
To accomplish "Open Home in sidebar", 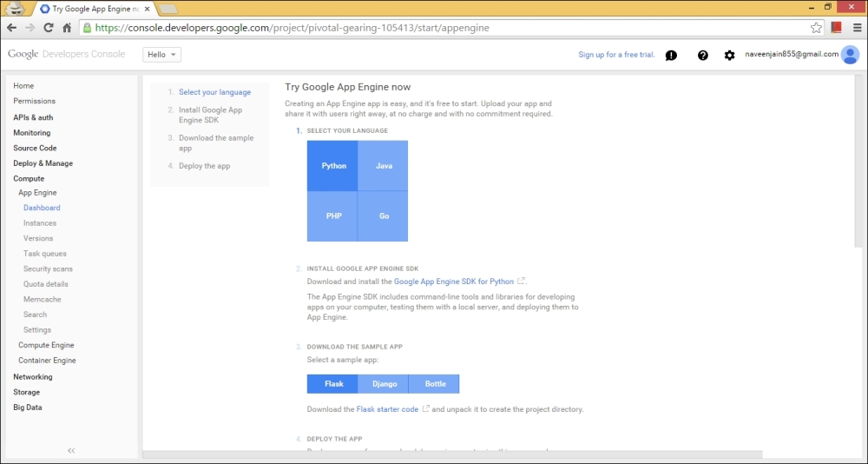I will pyautogui.click(x=23, y=86).
